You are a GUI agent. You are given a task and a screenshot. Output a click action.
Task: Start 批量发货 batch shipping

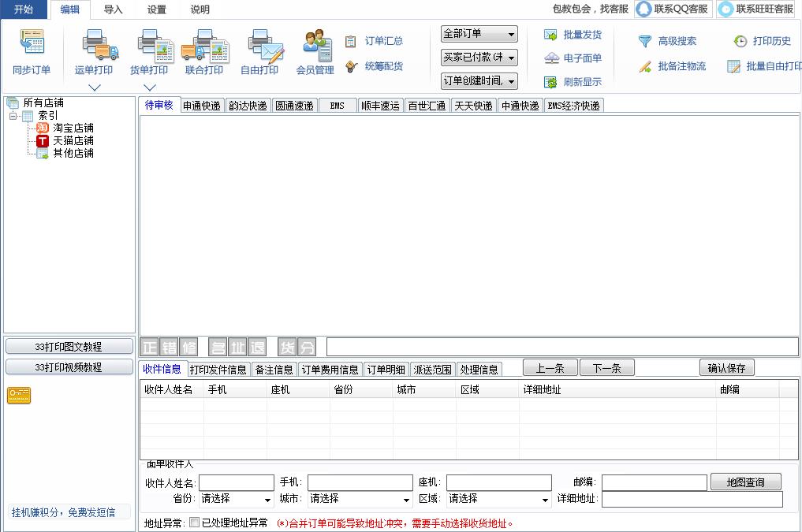point(573,35)
